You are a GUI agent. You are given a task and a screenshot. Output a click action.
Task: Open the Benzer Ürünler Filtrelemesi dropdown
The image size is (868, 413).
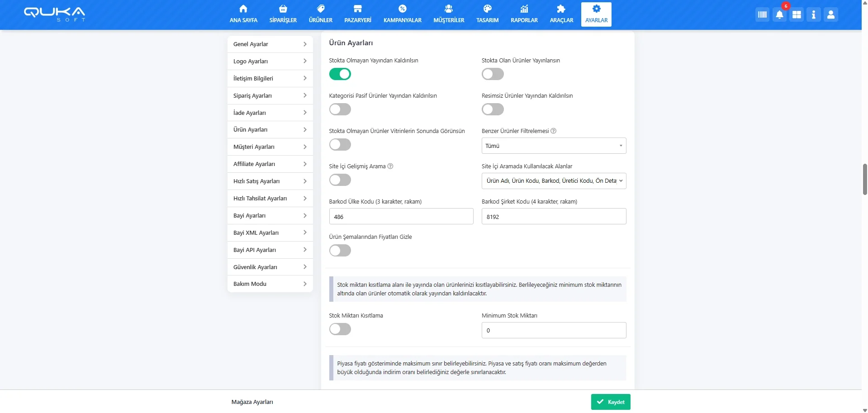tap(554, 146)
